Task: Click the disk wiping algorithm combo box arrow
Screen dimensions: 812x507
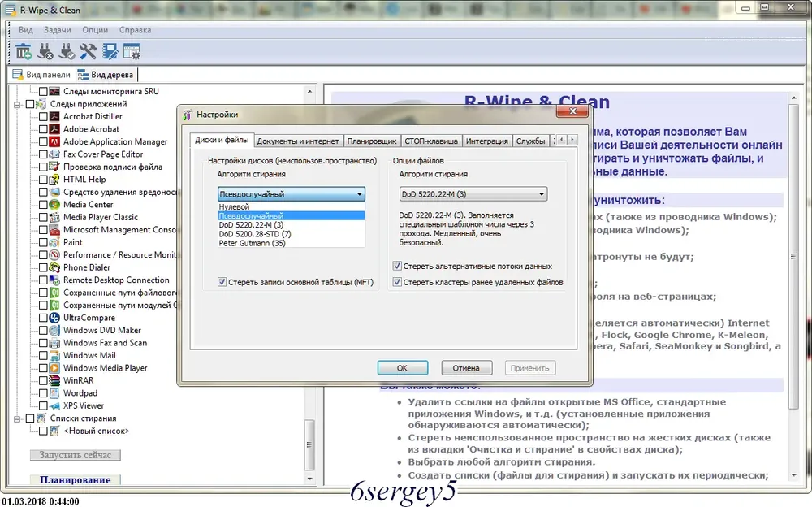Action: (359, 194)
